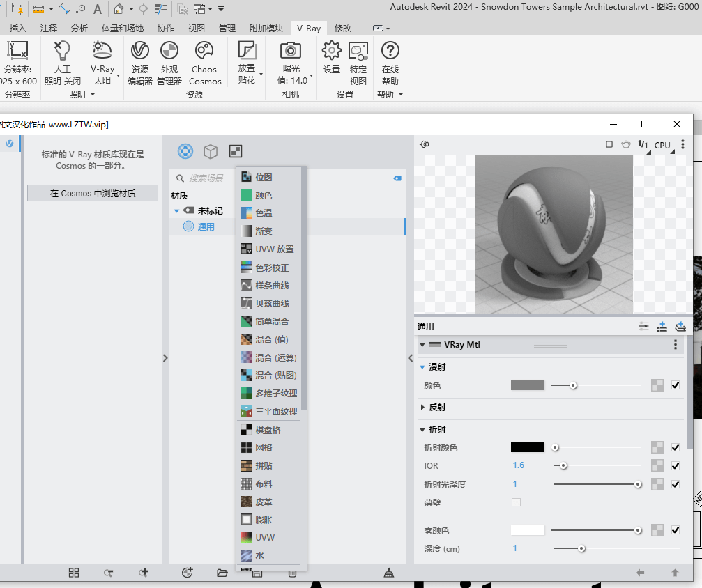Collapse the 漫射 section

(x=422, y=367)
